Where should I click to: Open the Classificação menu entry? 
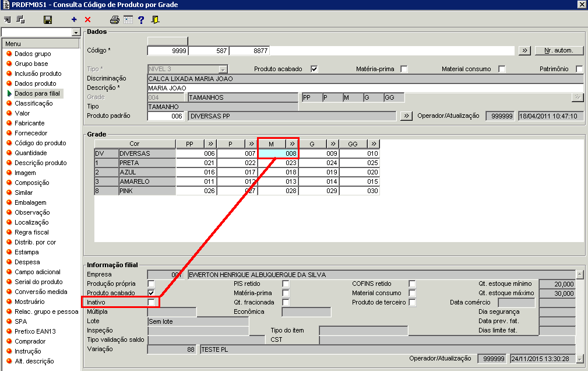click(34, 103)
